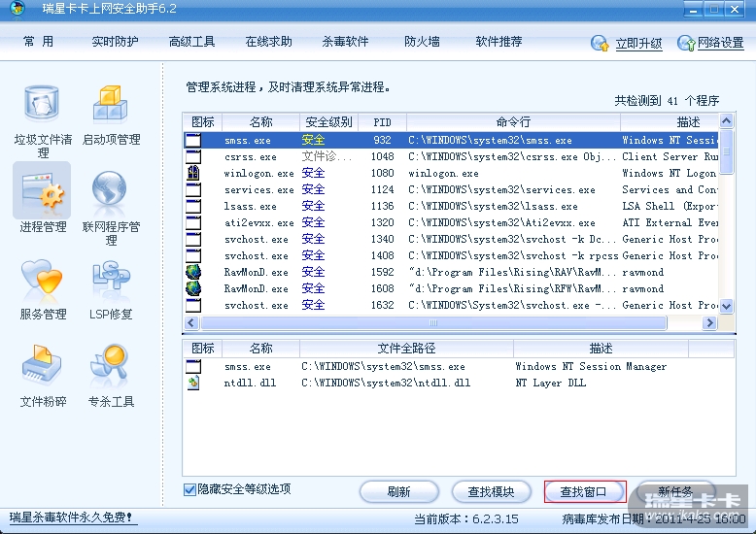Click the 立即升级 link

638,44
